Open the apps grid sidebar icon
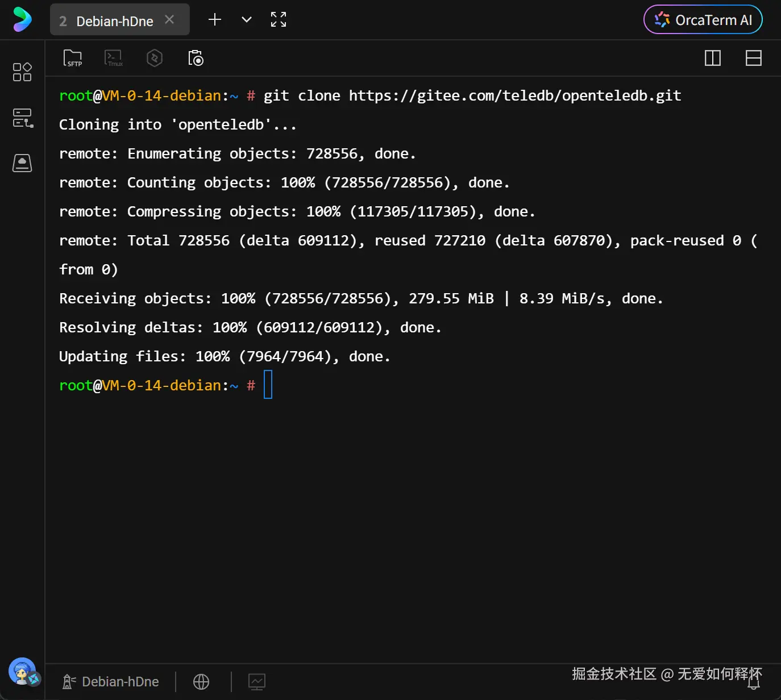This screenshot has width=781, height=700. point(22,72)
